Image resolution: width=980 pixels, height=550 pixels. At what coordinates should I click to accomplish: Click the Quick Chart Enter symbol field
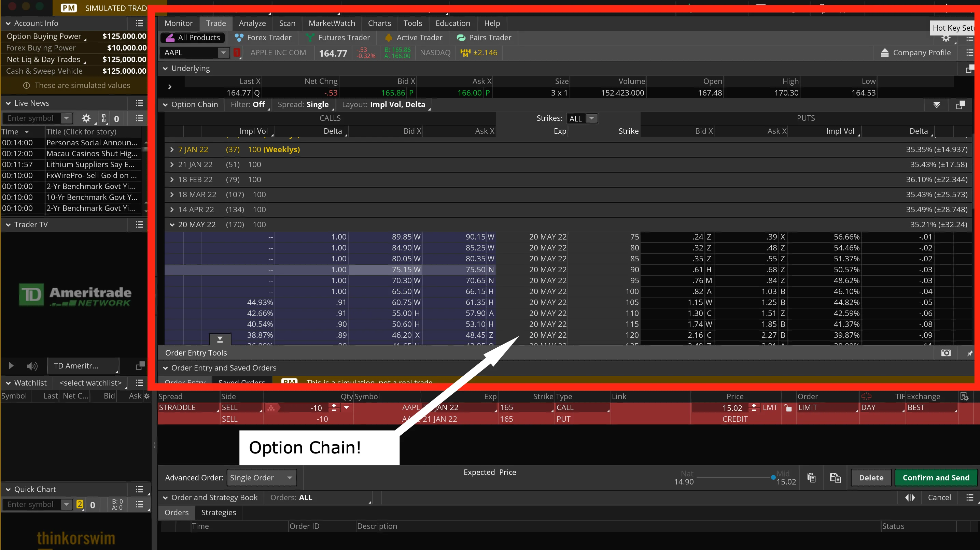pos(32,504)
